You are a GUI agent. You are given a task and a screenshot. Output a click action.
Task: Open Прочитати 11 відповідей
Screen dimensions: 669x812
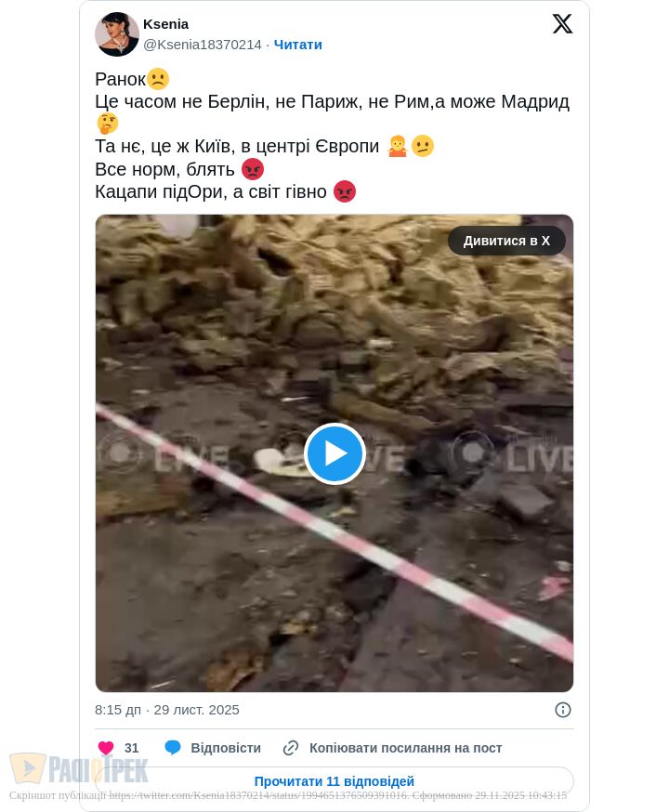[x=334, y=781]
